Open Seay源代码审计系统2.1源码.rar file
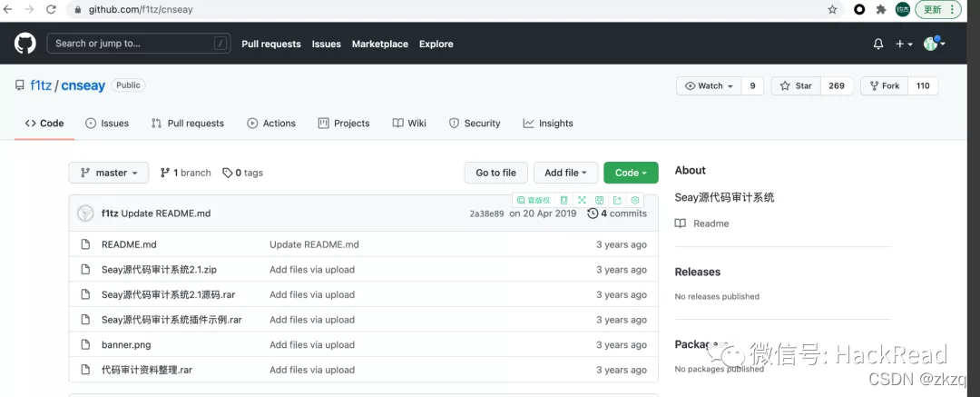This screenshot has width=980, height=397. pyautogui.click(x=168, y=294)
